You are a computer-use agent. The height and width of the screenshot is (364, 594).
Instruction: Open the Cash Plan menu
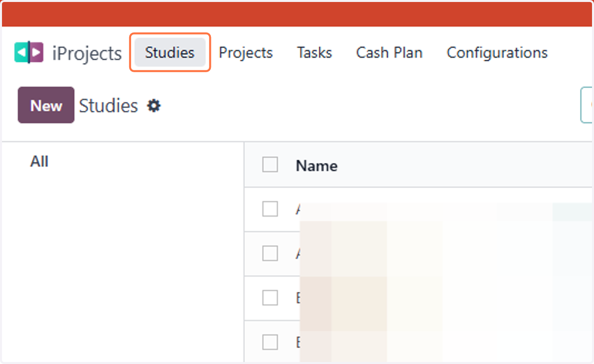pyautogui.click(x=389, y=52)
